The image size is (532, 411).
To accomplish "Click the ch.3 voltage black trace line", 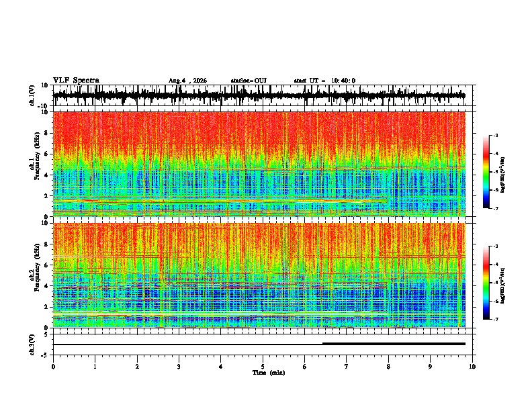I will pos(259,345).
